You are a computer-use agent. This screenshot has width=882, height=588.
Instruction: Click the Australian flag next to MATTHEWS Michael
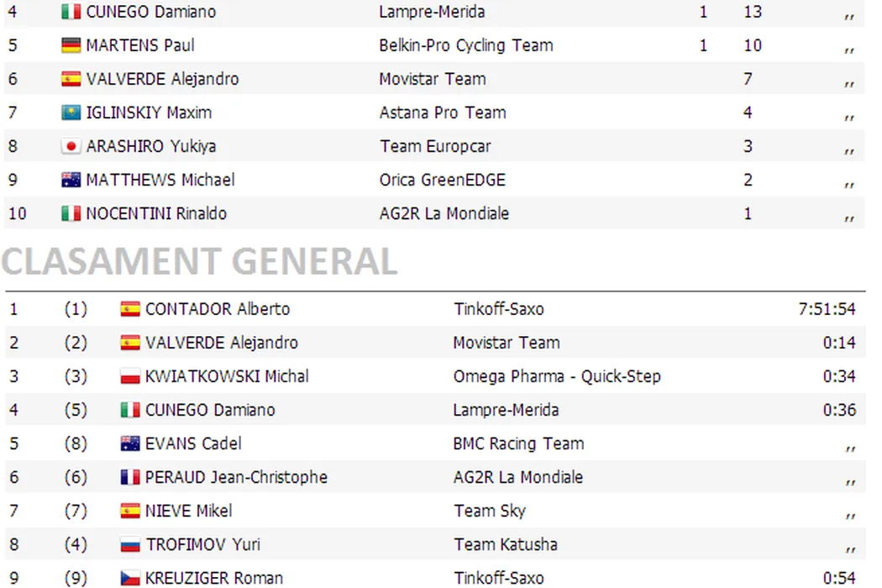pos(71,180)
